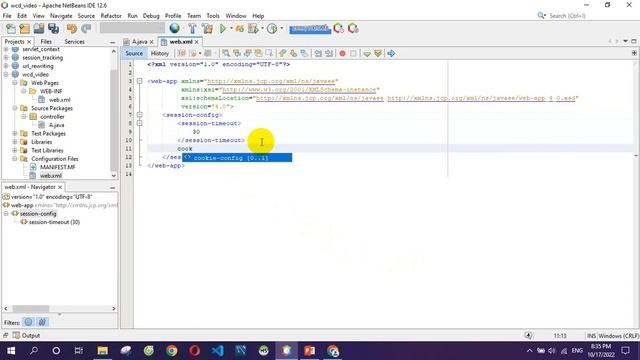The image size is (640, 360).
Task: Toggle the first Navigator filter button
Action: tap(28, 322)
